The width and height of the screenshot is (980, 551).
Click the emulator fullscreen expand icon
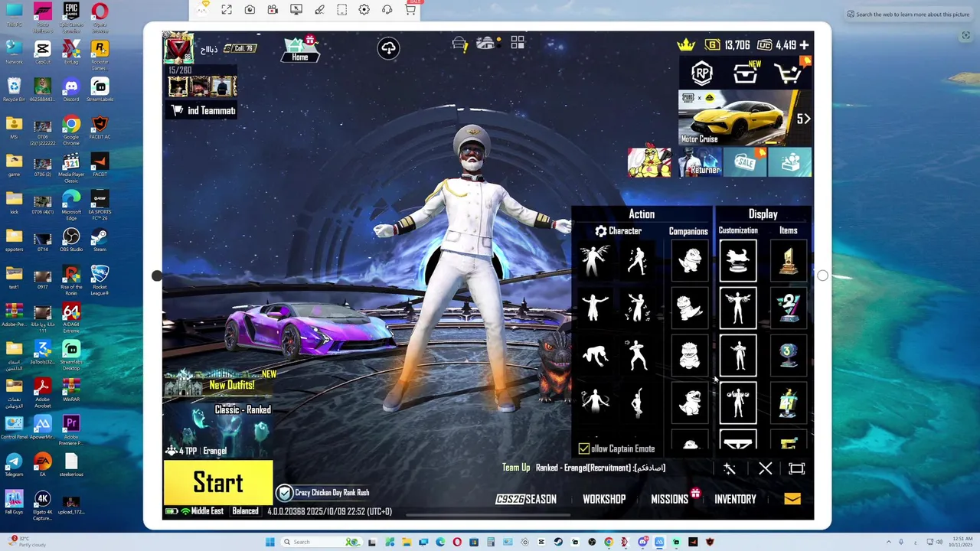pyautogui.click(x=227, y=9)
